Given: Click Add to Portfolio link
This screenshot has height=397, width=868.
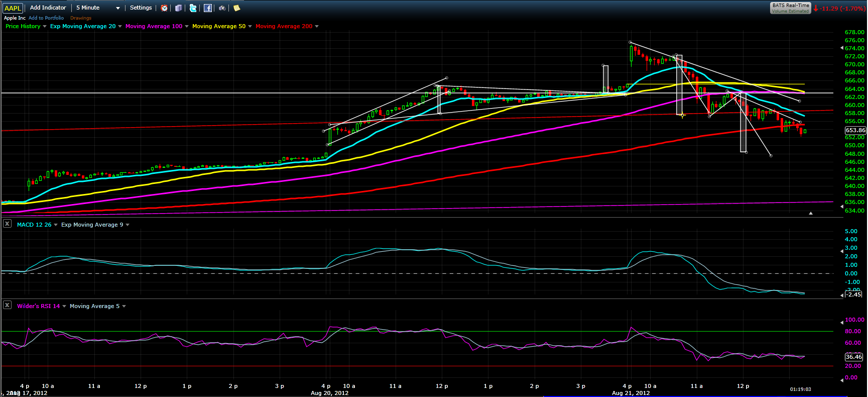Looking at the screenshot, I should tap(46, 18).
